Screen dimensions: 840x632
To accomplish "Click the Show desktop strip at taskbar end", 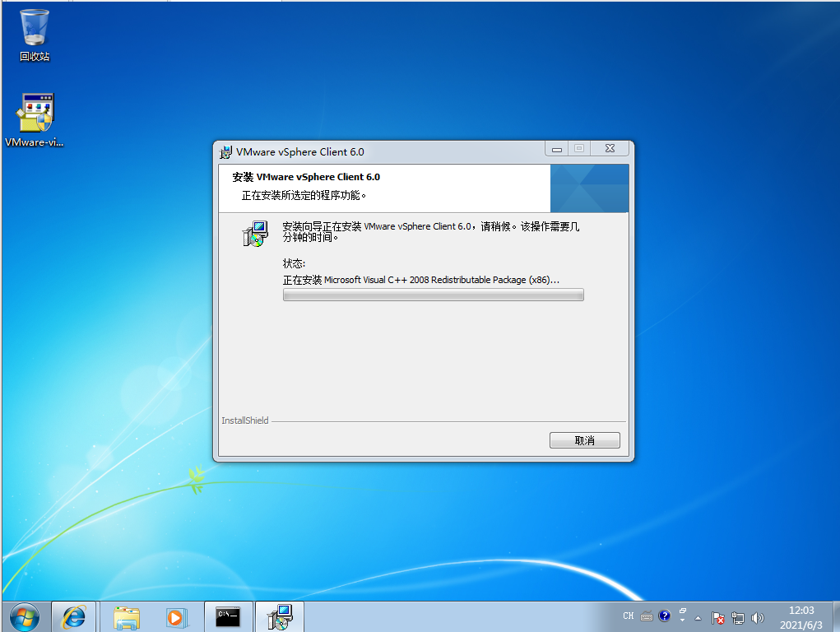I will click(x=836, y=617).
